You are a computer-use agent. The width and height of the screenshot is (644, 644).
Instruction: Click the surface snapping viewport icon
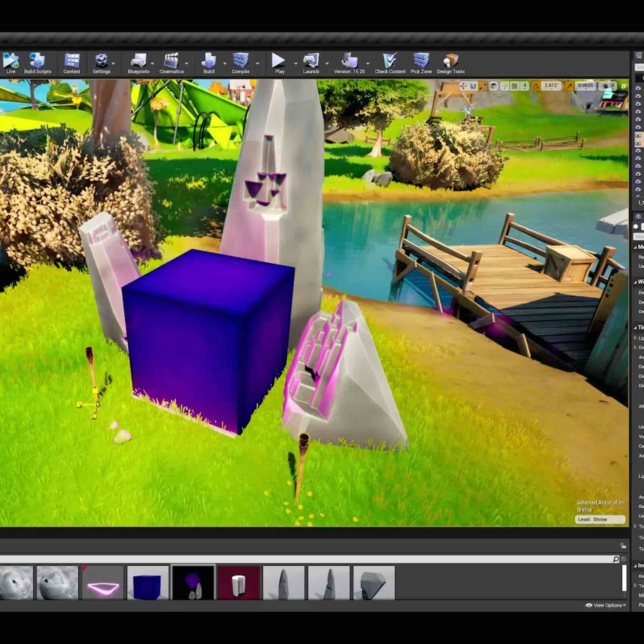click(504, 86)
